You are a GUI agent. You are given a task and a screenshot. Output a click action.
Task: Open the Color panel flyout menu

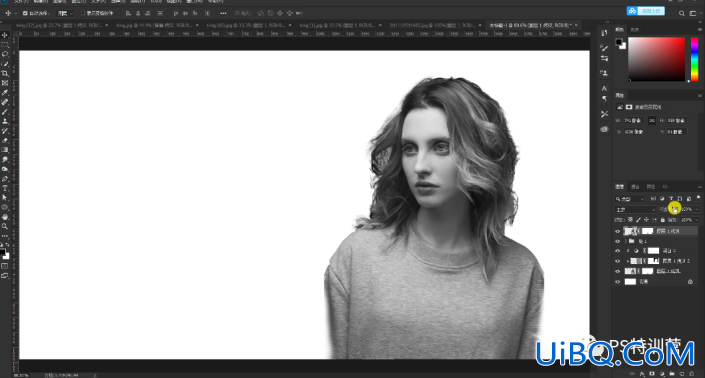pos(699,29)
